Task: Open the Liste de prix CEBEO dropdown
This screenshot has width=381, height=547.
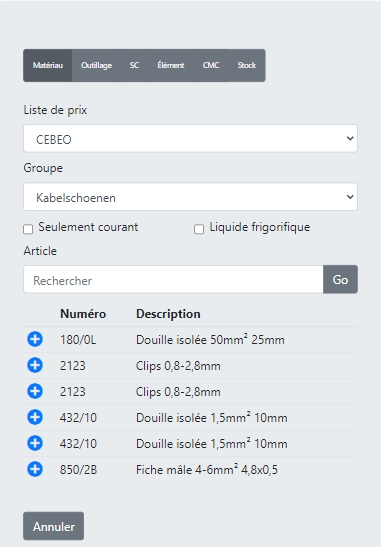Action: [x=190, y=138]
